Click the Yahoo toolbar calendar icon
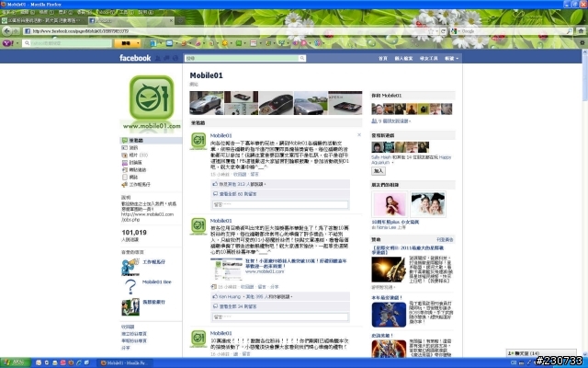 click(254, 43)
